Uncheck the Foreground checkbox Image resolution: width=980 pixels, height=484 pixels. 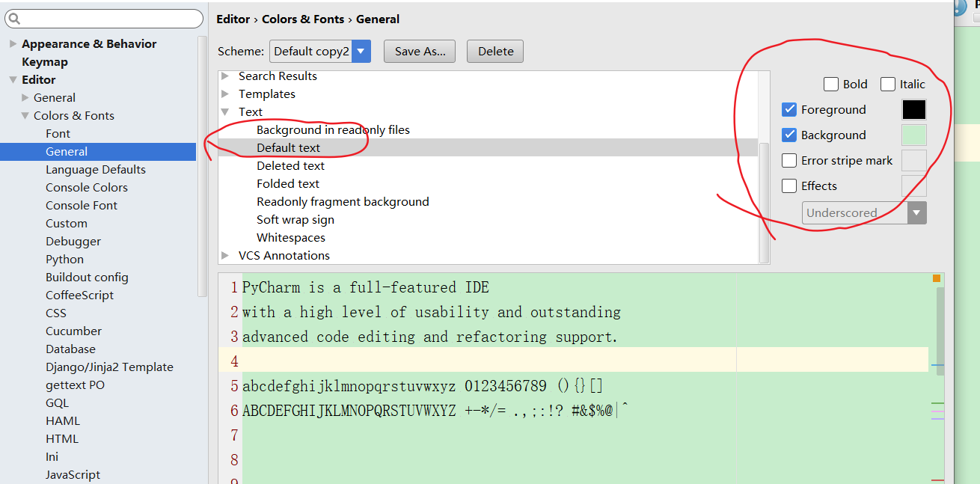point(789,109)
